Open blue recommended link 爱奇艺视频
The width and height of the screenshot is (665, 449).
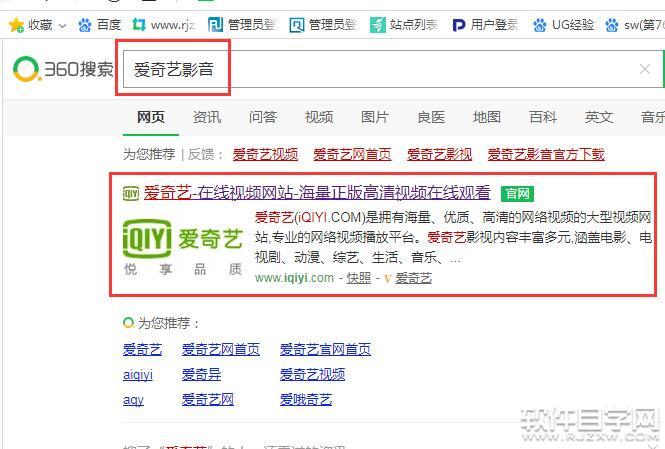click(x=313, y=375)
